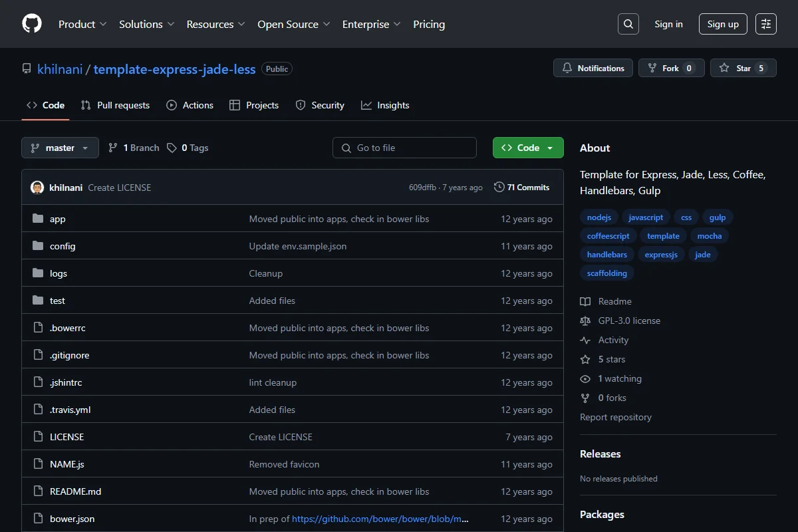Click the Sign up button
The width and height of the screenshot is (798, 532).
[x=723, y=24]
